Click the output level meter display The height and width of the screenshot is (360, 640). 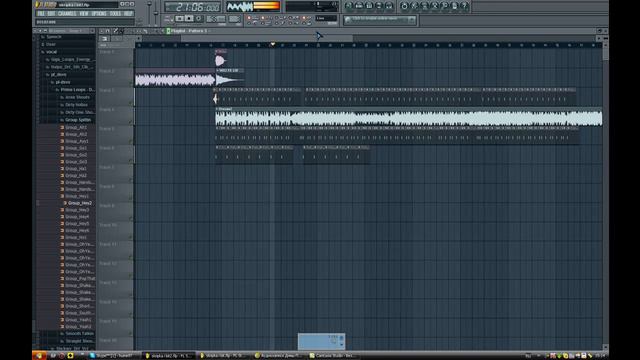point(253,6)
